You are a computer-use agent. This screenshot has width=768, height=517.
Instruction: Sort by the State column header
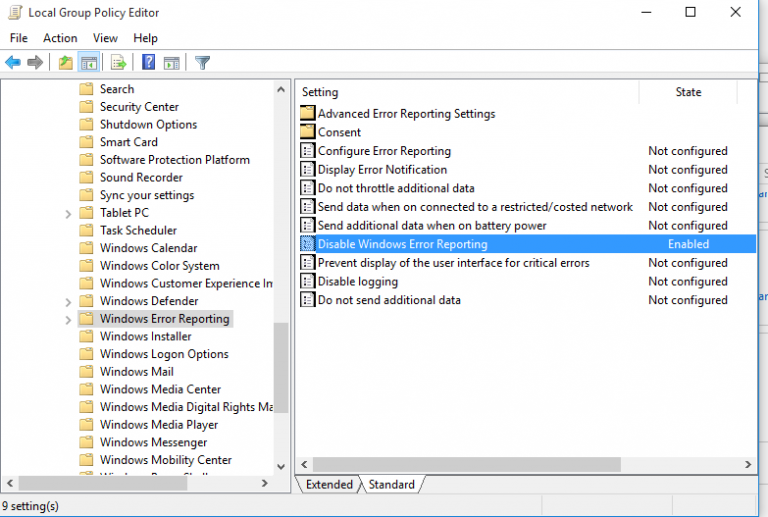click(688, 92)
